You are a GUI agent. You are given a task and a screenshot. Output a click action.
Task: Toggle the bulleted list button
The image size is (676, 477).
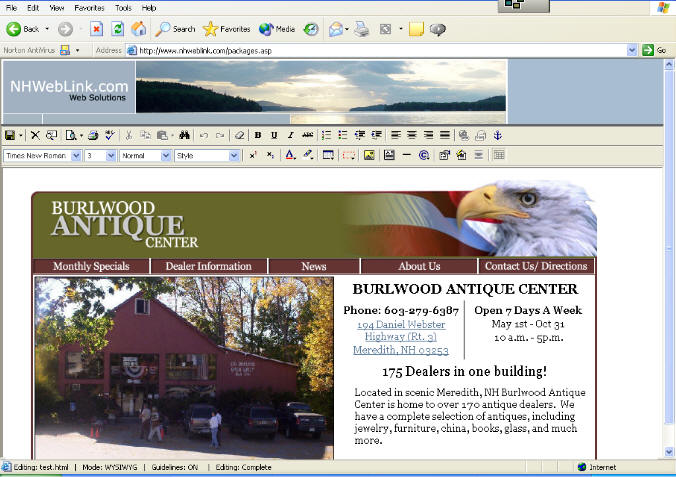(343, 135)
